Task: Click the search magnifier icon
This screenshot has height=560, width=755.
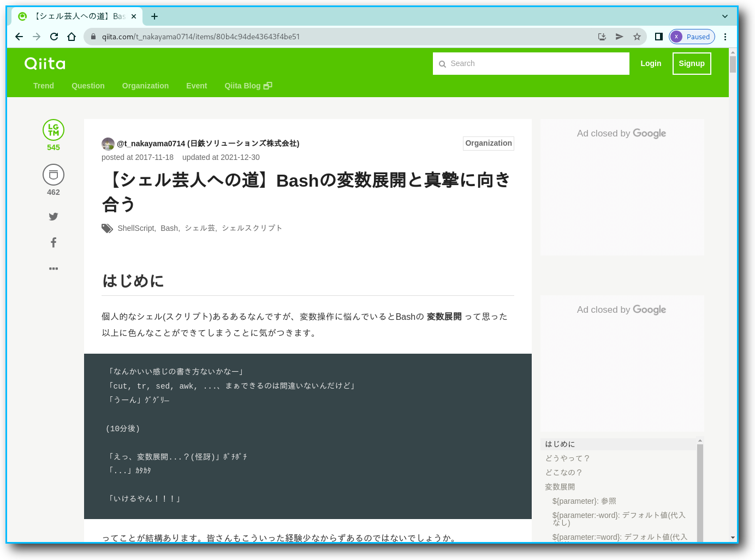Action: point(442,64)
